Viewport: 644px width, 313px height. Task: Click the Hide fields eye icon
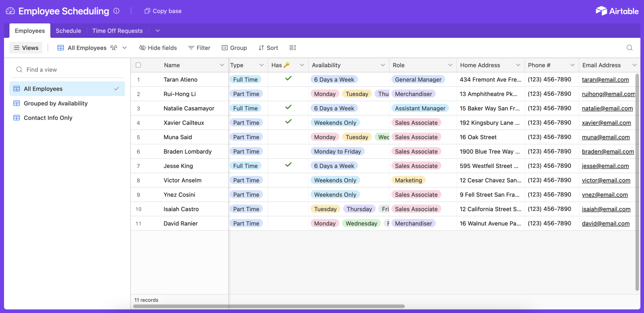pyautogui.click(x=142, y=48)
